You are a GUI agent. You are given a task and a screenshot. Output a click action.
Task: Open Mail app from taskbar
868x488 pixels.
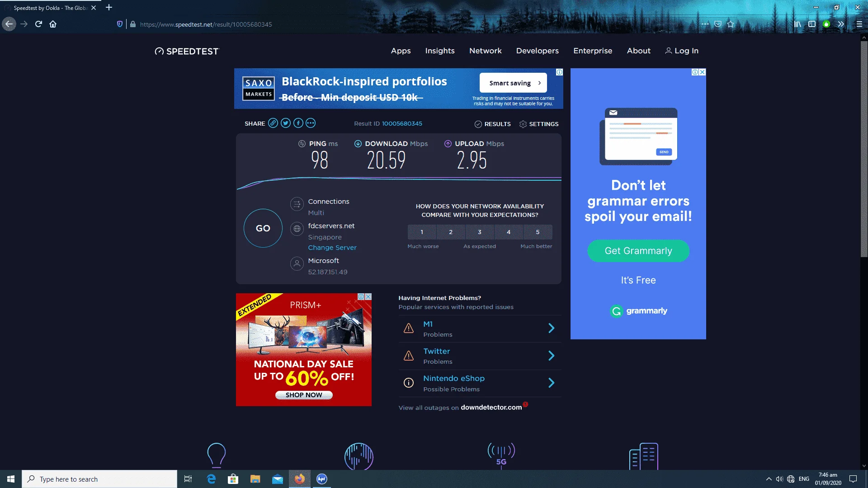tap(278, 479)
